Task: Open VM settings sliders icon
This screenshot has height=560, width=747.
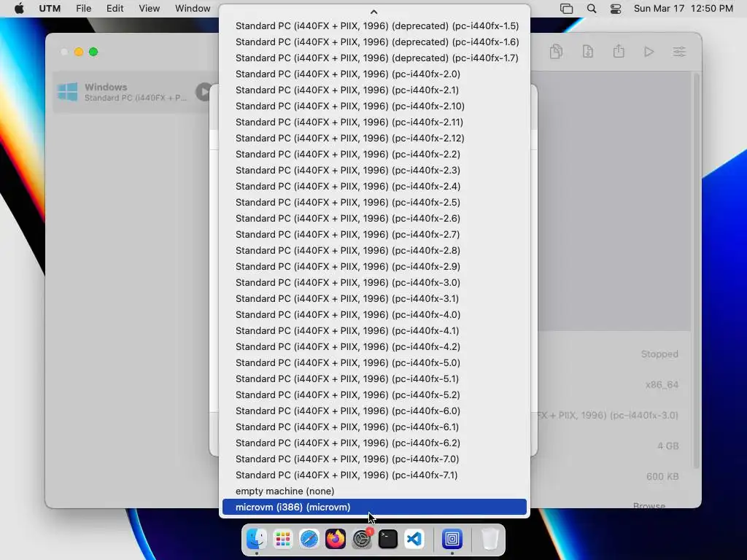Action: pos(679,52)
